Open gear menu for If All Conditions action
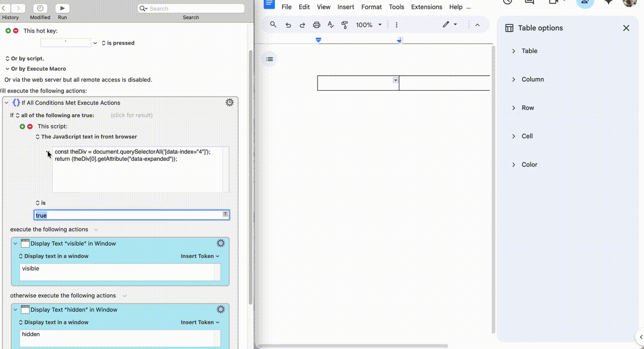The width and height of the screenshot is (644, 349). pos(230,102)
